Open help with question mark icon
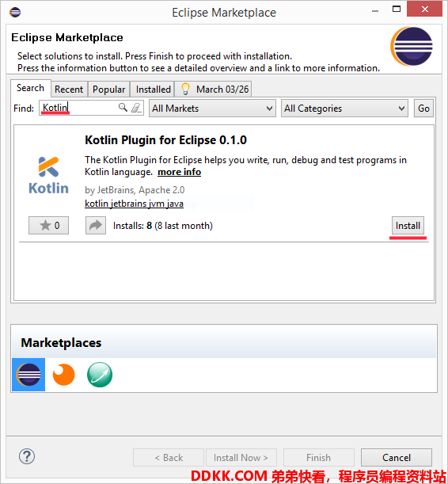Viewport: 448px width, 484px height. pos(27,456)
